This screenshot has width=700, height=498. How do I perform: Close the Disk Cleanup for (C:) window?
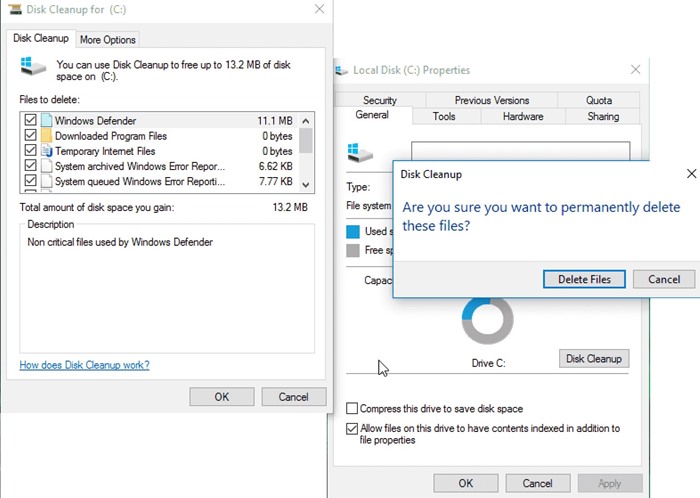319,9
